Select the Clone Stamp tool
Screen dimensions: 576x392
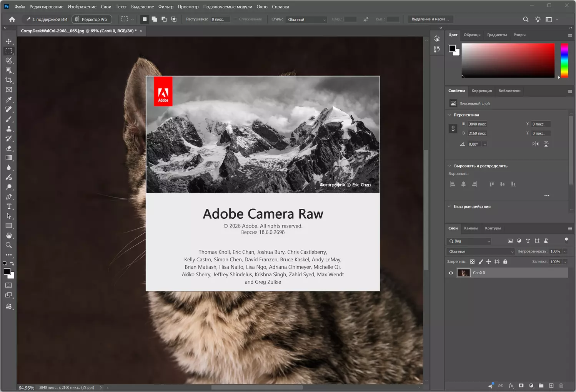click(8, 129)
